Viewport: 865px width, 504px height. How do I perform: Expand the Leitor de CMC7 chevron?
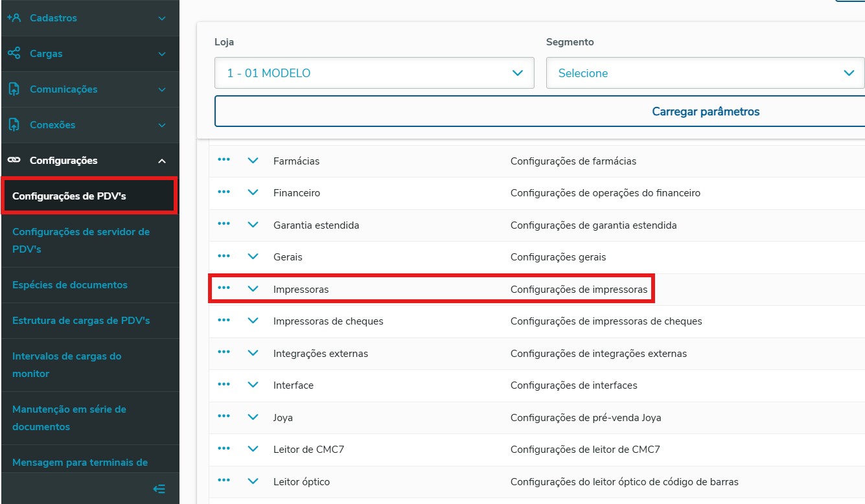coord(253,449)
